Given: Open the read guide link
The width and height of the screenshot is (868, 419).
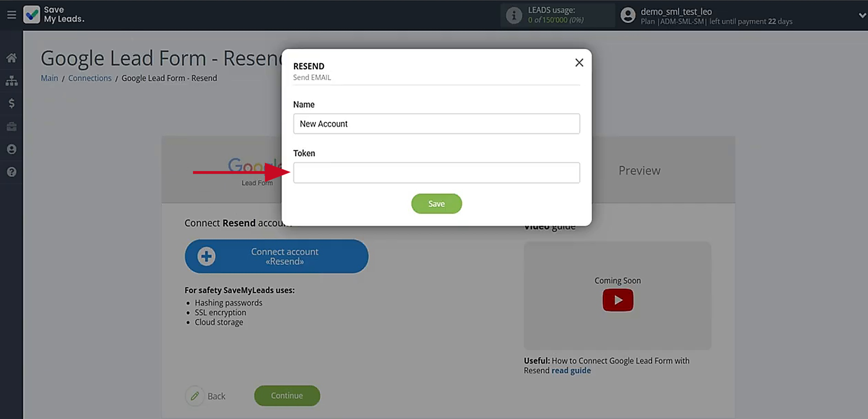Looking at the screenshot, I should coord(571,371).
